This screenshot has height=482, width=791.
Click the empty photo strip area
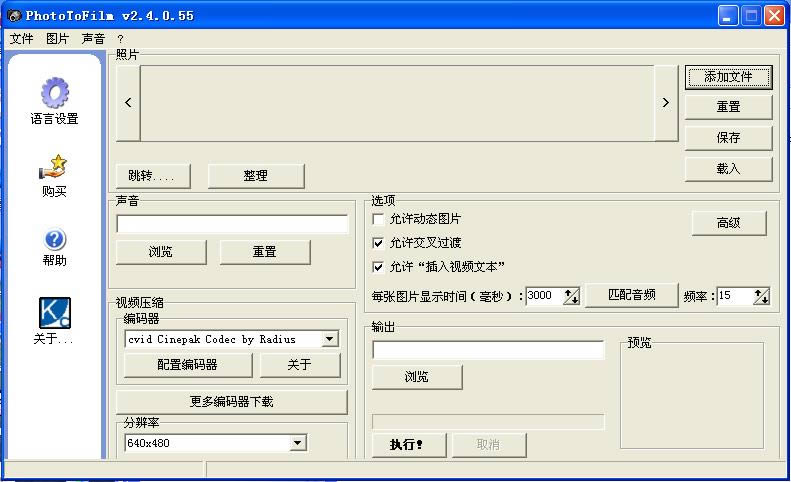[x=397, y=103]
